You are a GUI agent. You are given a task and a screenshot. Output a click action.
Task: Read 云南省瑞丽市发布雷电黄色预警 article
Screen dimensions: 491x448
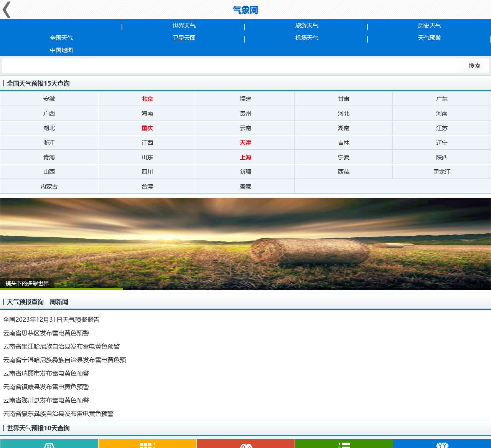click(x=46, y=374)
